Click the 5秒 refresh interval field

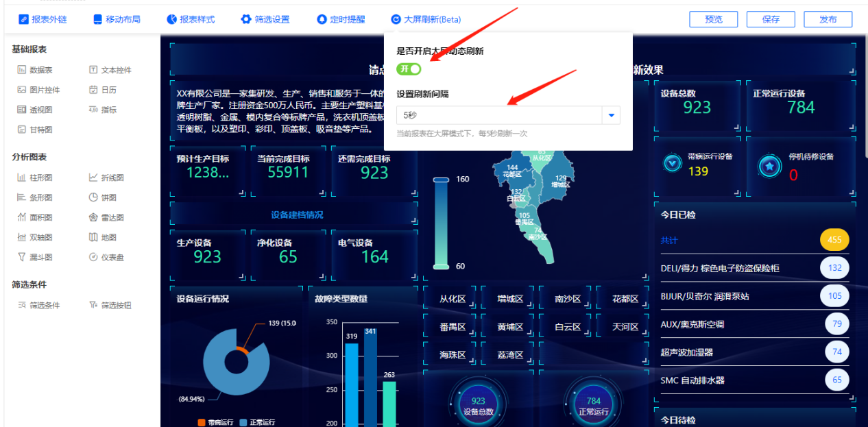click(x=498, y=115)
